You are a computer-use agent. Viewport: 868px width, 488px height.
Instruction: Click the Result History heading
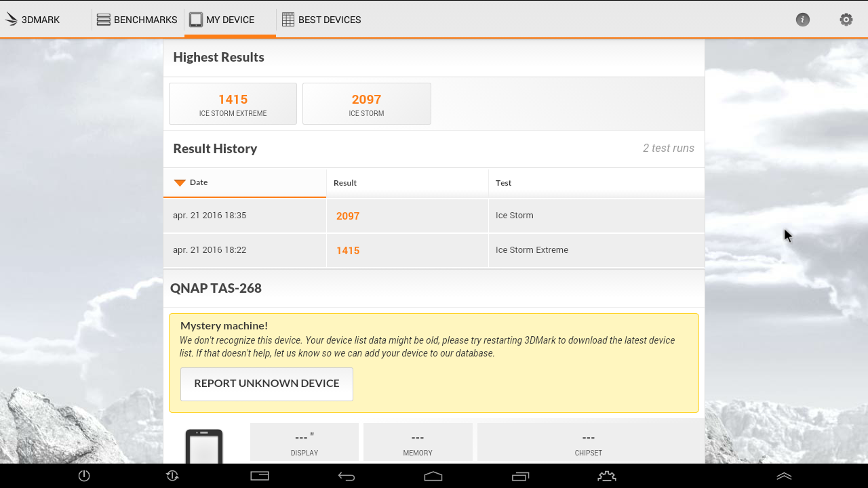(215, 149)
